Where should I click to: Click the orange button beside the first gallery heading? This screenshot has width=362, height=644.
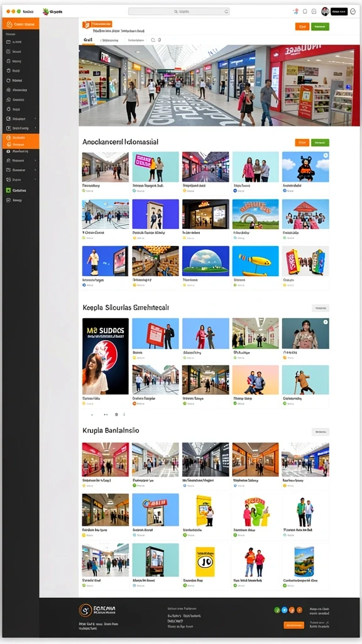click(302, 143)
